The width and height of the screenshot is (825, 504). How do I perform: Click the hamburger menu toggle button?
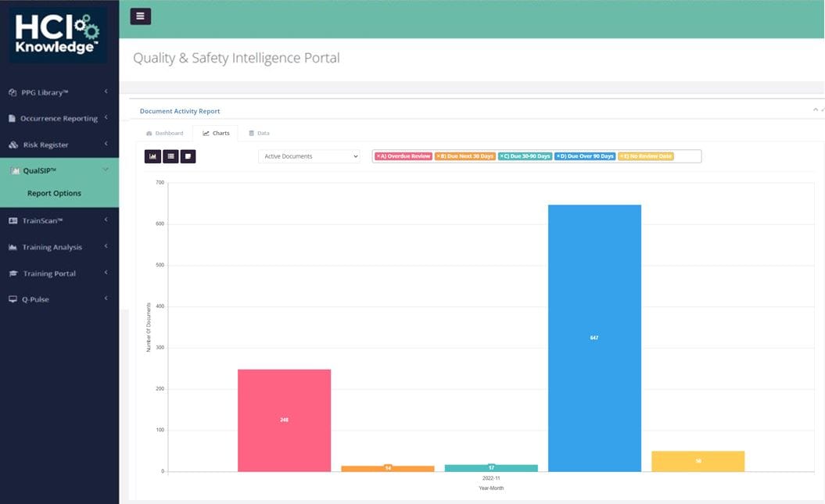(141, 16)
